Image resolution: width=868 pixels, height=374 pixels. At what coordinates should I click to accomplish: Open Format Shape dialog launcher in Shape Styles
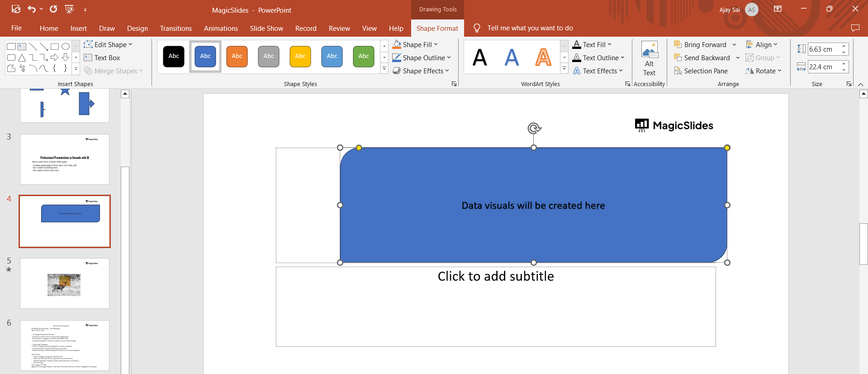[454, 84]
